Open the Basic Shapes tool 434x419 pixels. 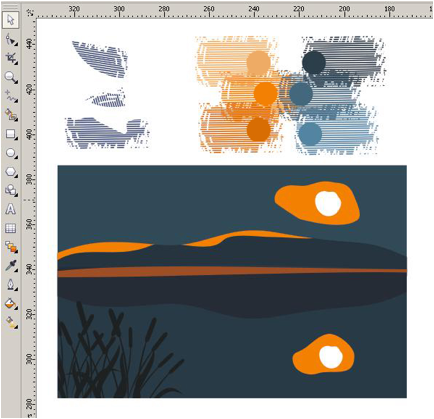(x=11, y=191)
